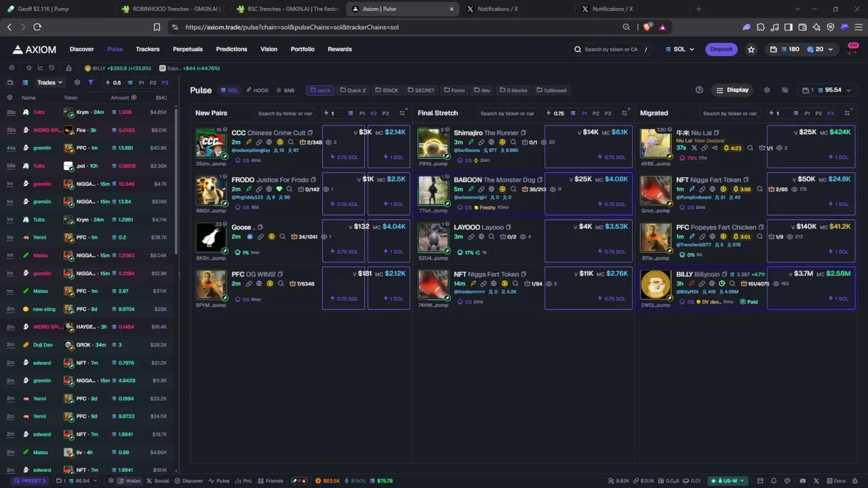Click the X icon at bottom right bar

[816, 481]
